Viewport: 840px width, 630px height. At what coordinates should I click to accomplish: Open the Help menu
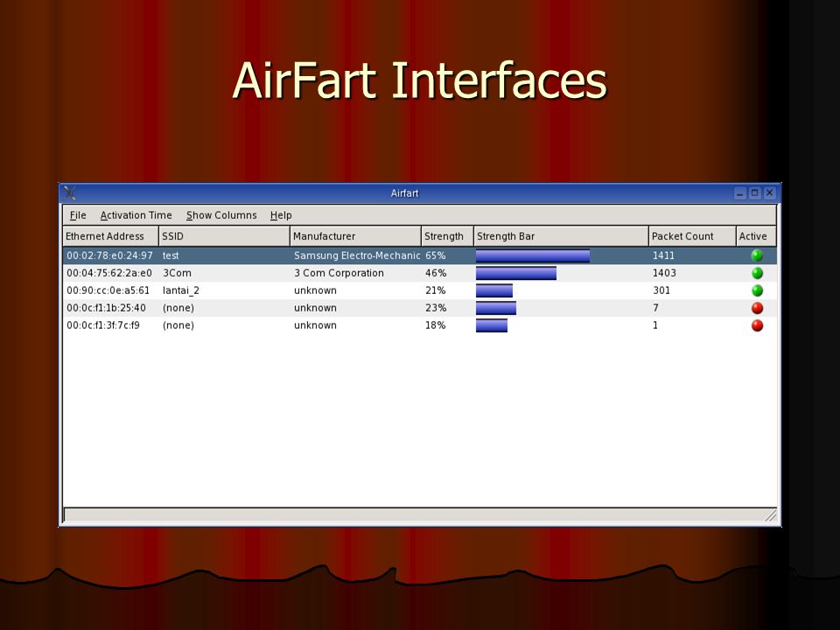[281, 215]
